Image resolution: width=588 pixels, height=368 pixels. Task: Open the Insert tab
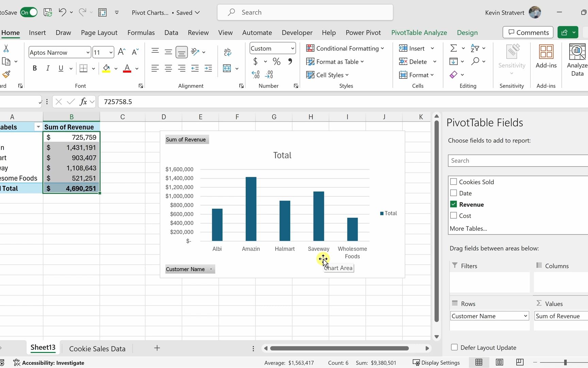(37, 33)
